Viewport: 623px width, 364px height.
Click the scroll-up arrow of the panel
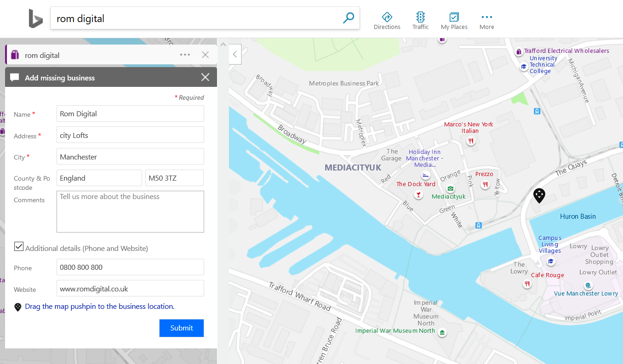tap(223, 45)
